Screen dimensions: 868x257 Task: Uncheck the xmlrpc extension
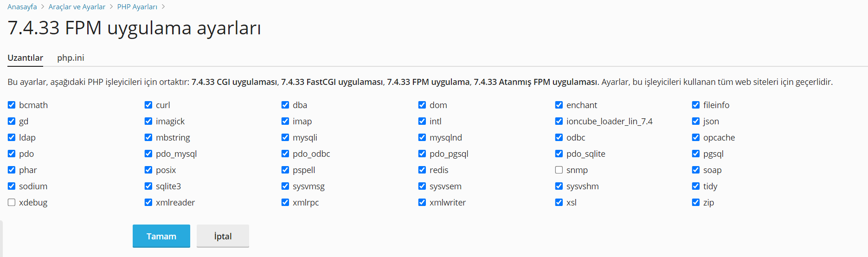[285, 202]
